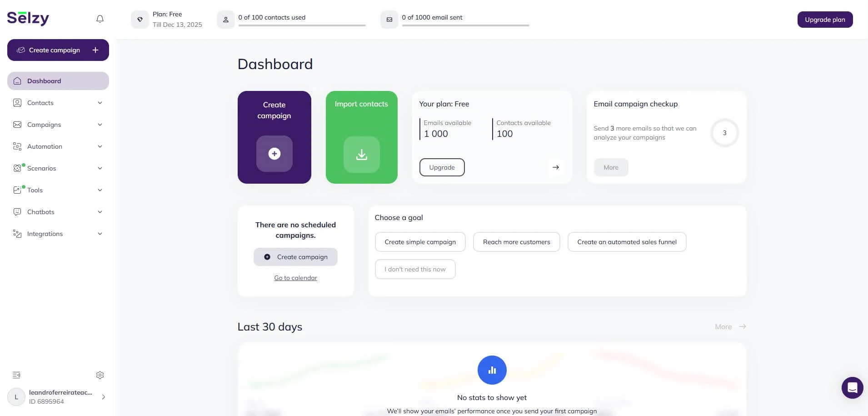Viewport: 868px width, 416px height.
Task: Click 'Emails available' value 1 000
Action: pyautogui.click(x=436, y=134)
